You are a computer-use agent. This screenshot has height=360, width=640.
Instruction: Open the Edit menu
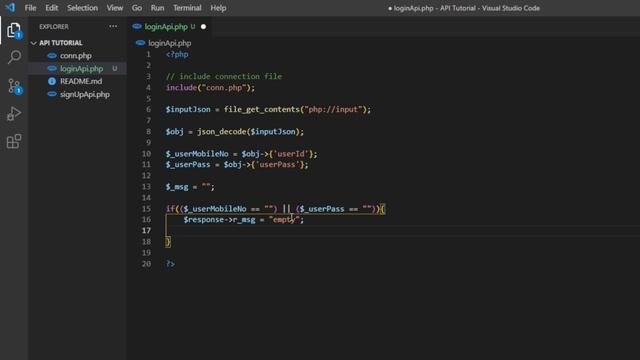pos(51,8)
